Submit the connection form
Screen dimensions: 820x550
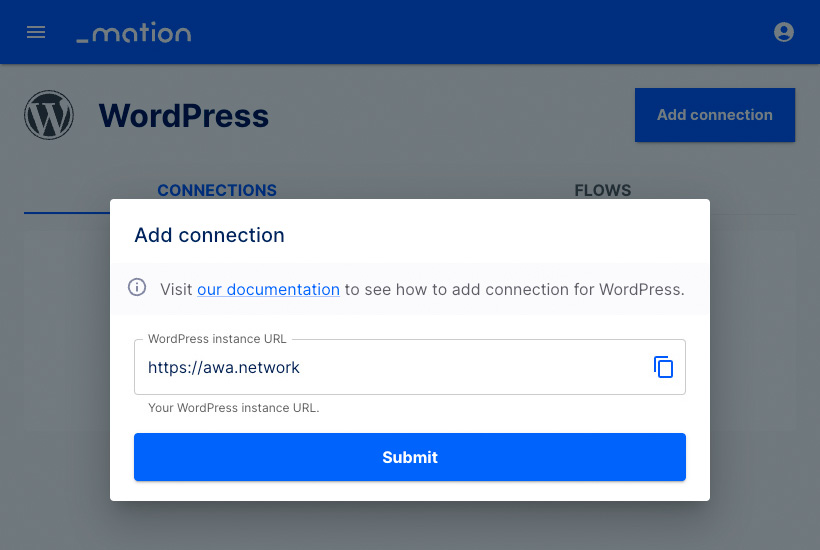409,457
